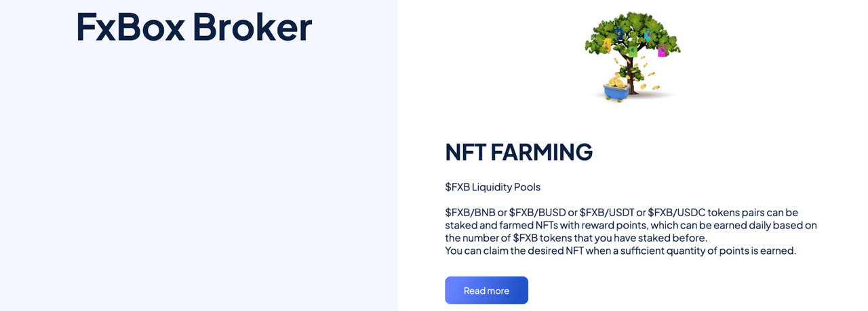Select the green tag near tree trunk
868x311 pixels.
633,51
